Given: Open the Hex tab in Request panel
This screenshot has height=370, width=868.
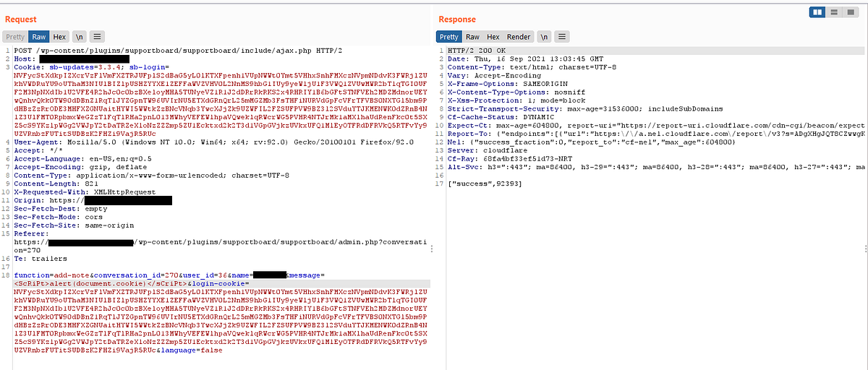Looking at the screenshot, I should tap(59, 36).
